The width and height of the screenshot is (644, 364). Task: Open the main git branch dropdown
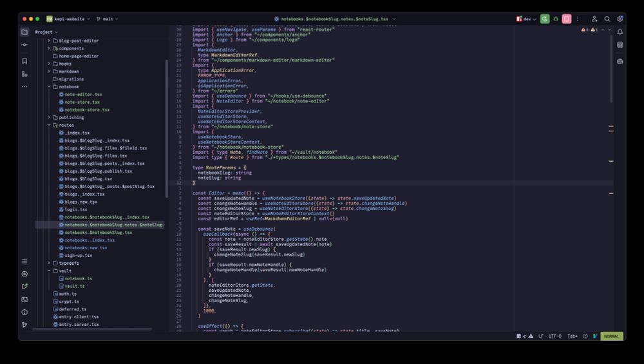[107, 19]
